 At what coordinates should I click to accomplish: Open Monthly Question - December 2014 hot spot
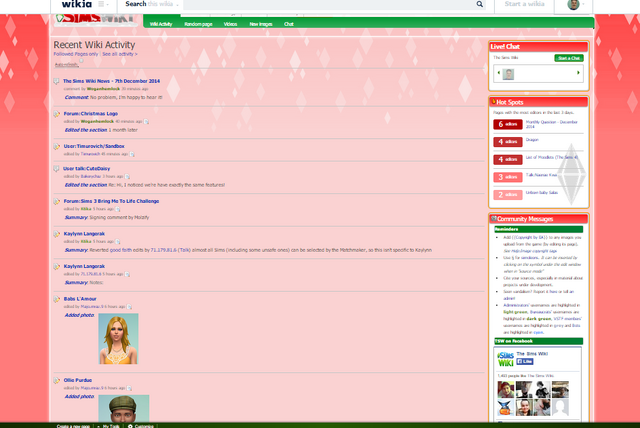click(x=551, y=124)
